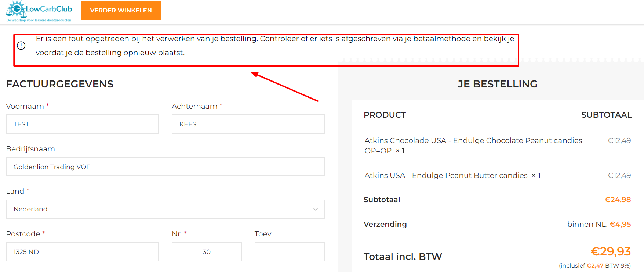644x272 pixels.
Task: Click the FACTUURGEGEVENS heading
Action: (x=60, y=84)
